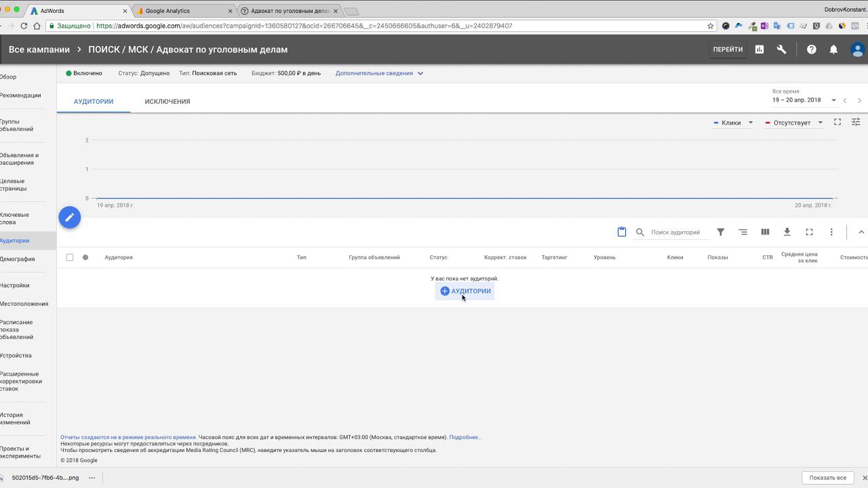Switch to the ИСКЛЮЧЕНИЯ tab
Viewport: 868px width, 488px height.
167,102
